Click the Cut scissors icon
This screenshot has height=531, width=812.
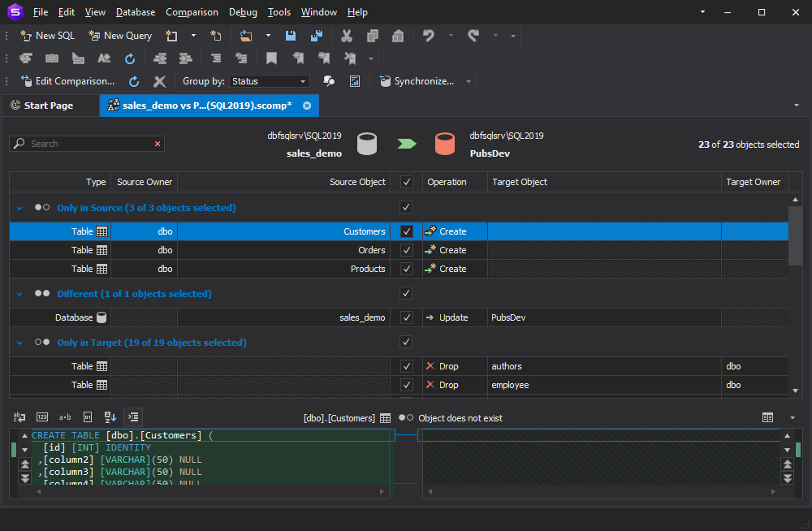click(347, 36)
